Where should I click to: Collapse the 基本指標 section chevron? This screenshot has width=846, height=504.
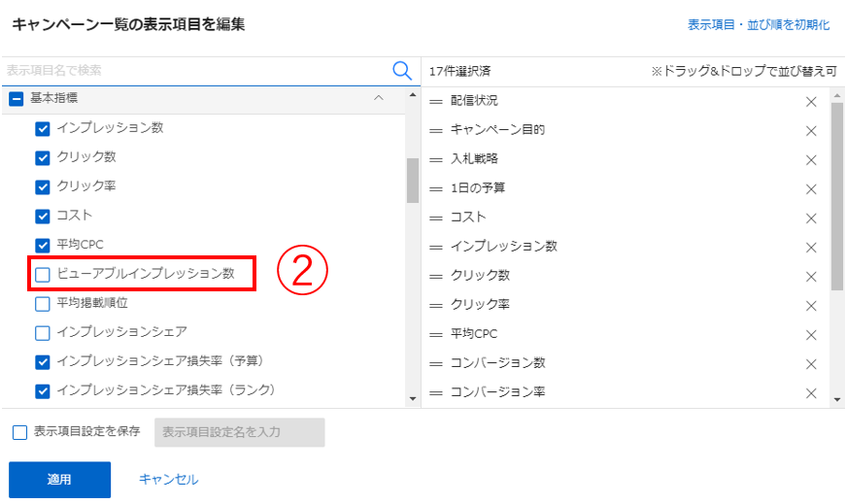tap(379, 98)
